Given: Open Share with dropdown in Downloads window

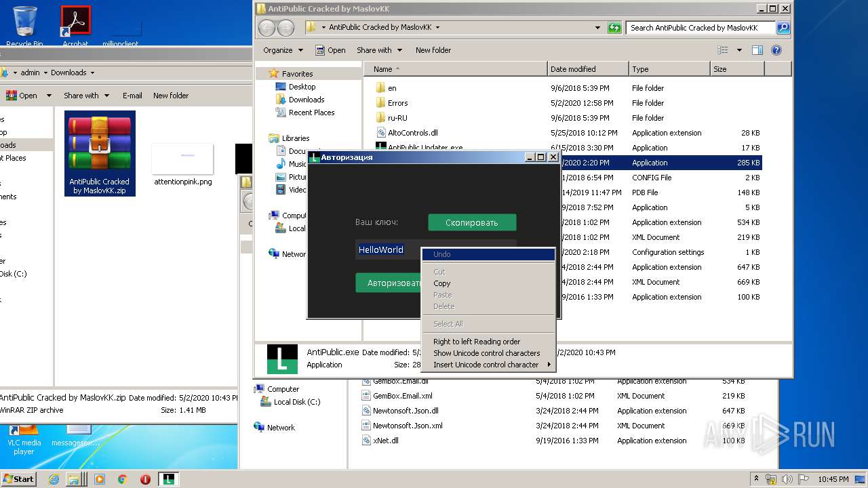Looking at the screenshot, I should click(86, 96).
